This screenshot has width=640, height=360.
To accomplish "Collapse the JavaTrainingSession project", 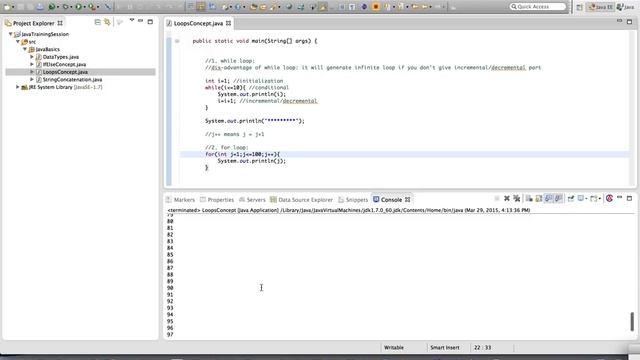I will (11, 34).
